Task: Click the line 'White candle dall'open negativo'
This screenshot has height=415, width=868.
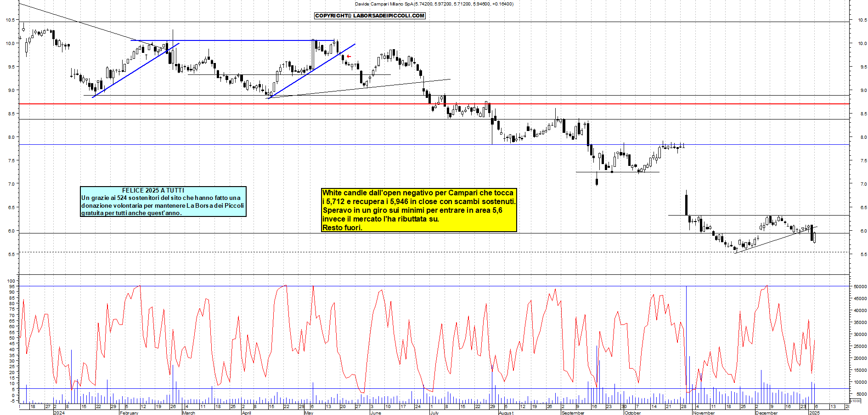Action: point(417,193)
